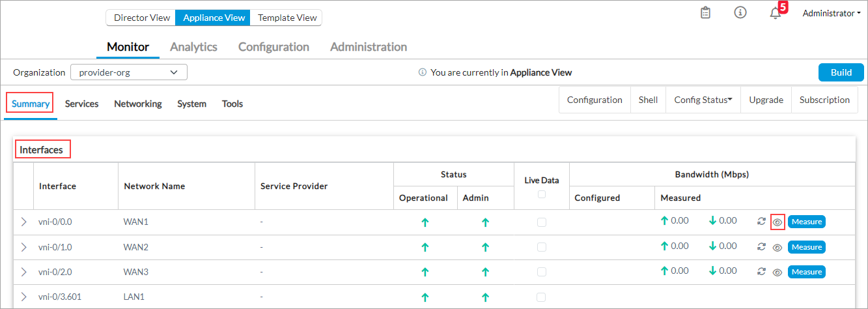
Task: Refresh bandwidth for WAN2 interface
Action: tap(761, 247)
